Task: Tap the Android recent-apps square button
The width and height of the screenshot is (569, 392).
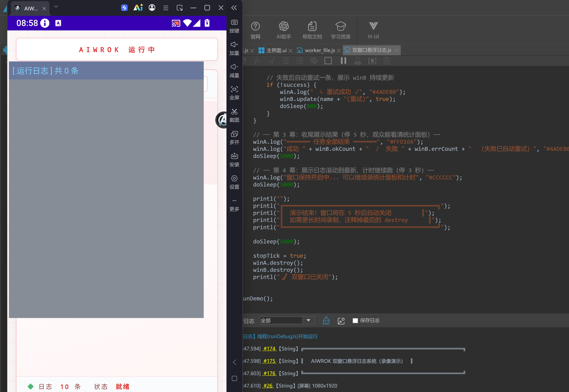Action: [x=234, y=378]
